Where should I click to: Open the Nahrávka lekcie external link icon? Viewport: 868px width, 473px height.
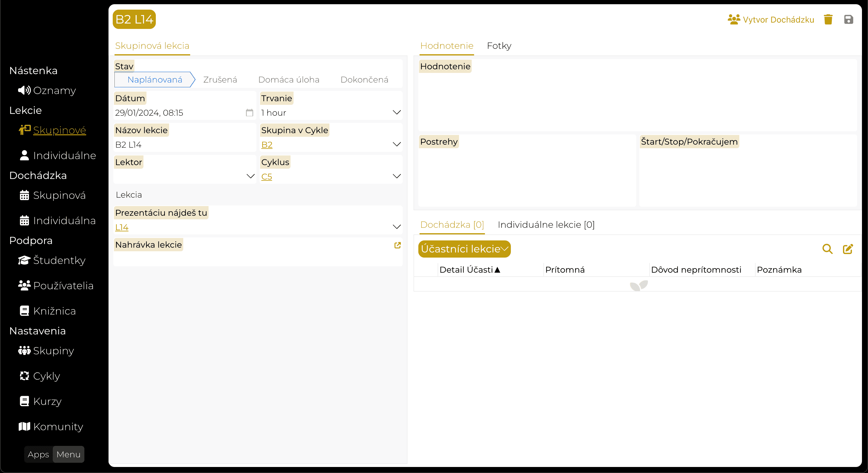(x=397, y=245)
